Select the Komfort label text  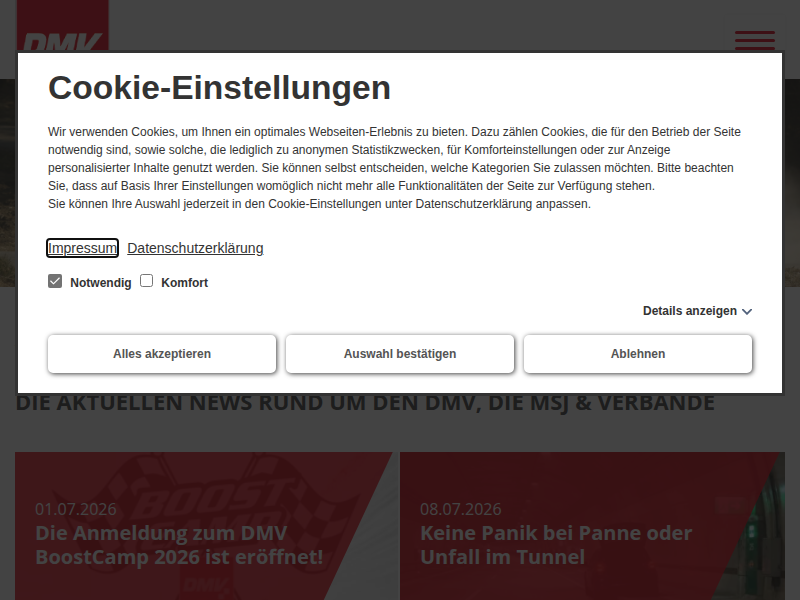185,283
